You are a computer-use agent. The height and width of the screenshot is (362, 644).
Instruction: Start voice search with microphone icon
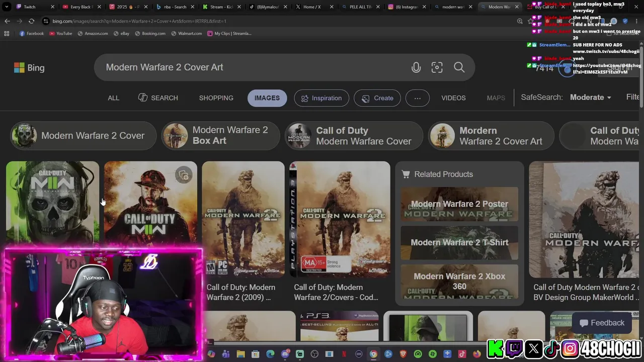pos(416,67)
